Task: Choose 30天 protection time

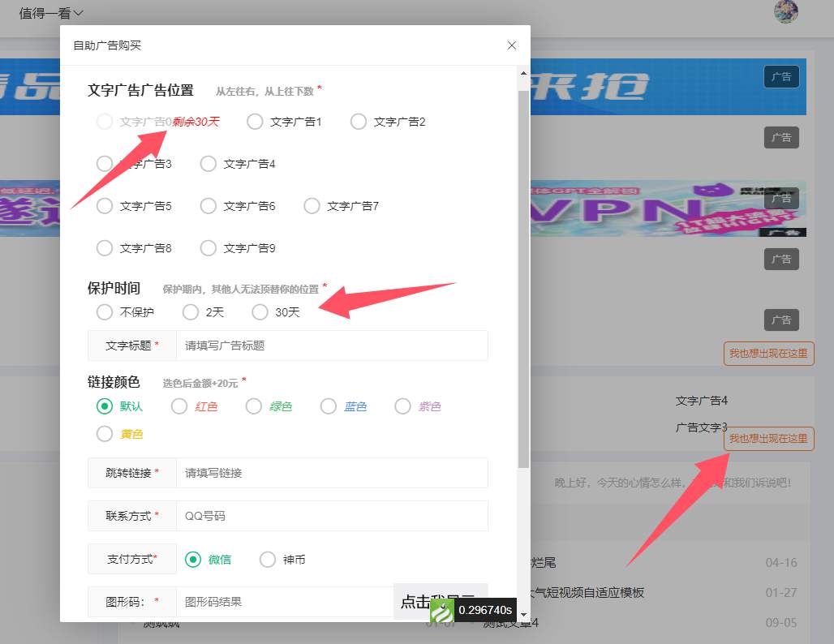Action: click(x=260, y=312)
